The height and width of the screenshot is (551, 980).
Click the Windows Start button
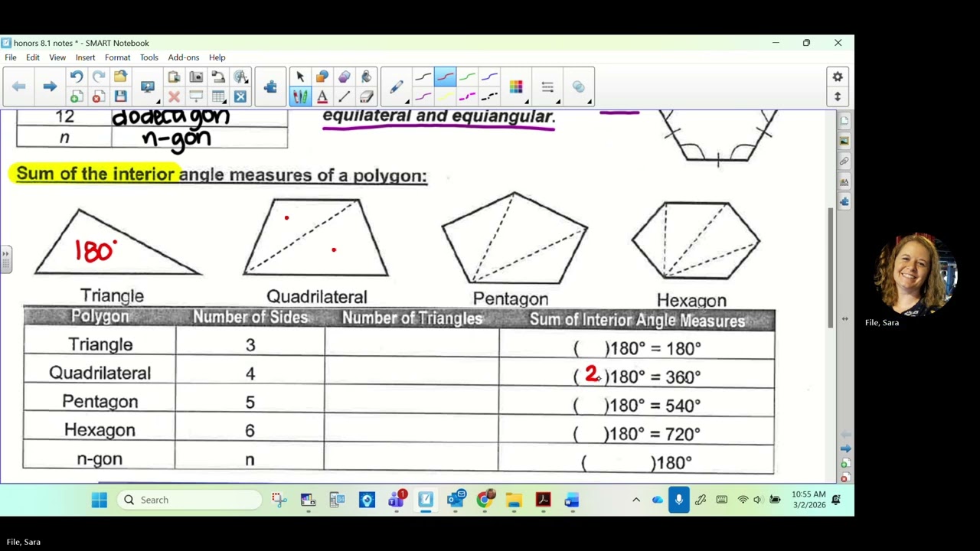point(100,500)
